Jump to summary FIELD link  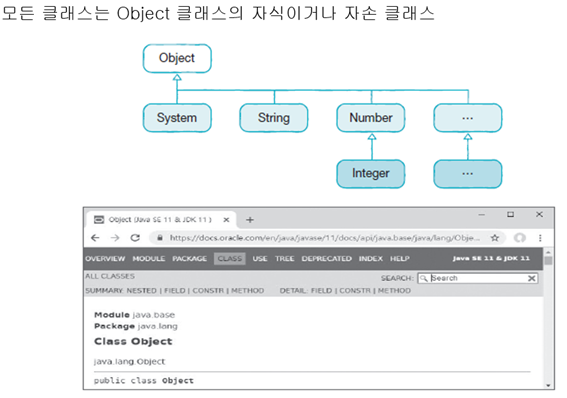[175, 291]
